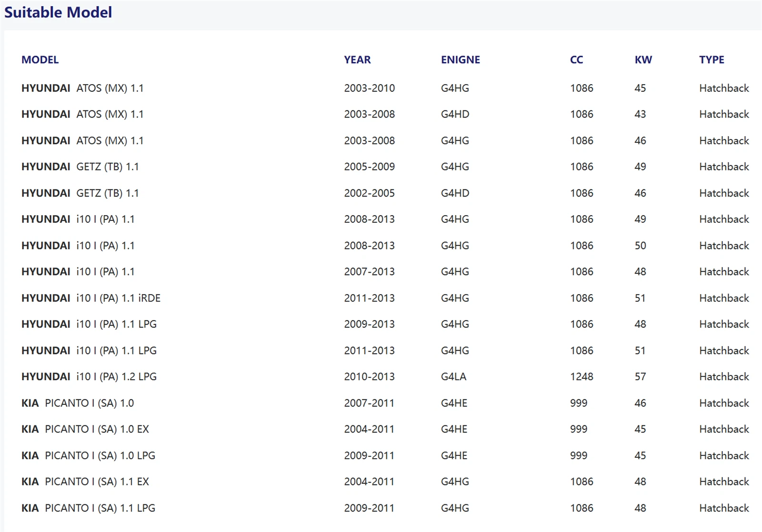Viewport: 762px width, 532px height.
Task: Click the TYPE column header
Action: coord(712,60)
